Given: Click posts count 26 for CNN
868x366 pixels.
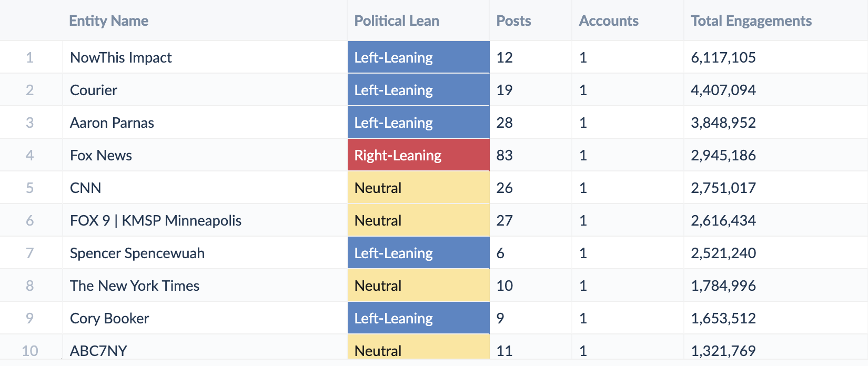Looking at the screenshot, I should (x=504, y=188).
